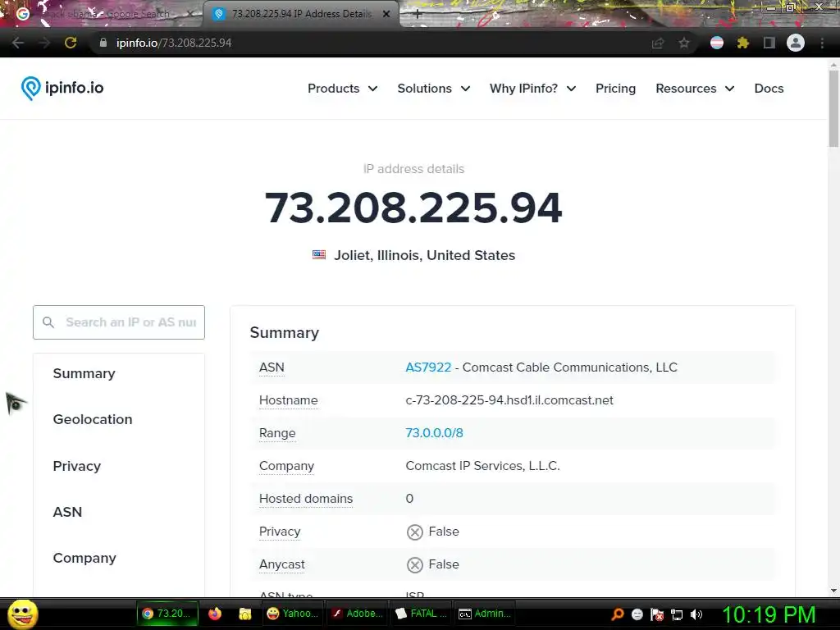Open Firefox from the taskbar
The image size is (840, 630).
click(x=215, y=614)
